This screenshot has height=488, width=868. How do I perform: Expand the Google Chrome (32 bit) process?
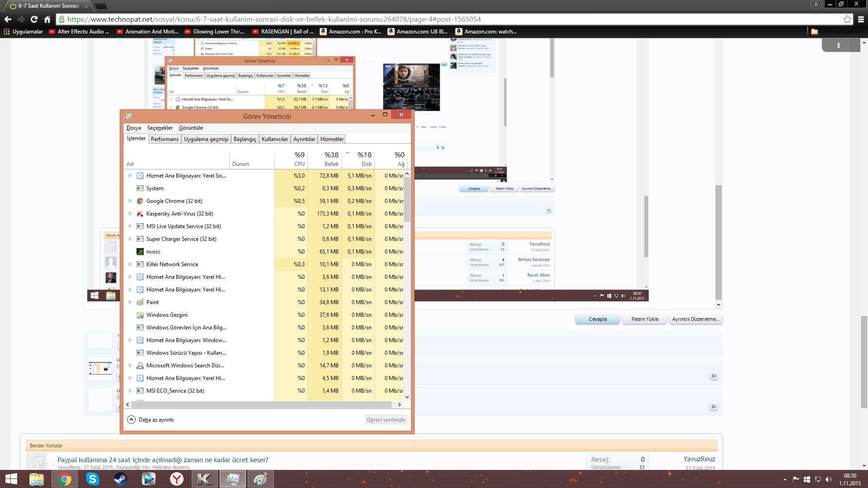[x=130, y=201]
